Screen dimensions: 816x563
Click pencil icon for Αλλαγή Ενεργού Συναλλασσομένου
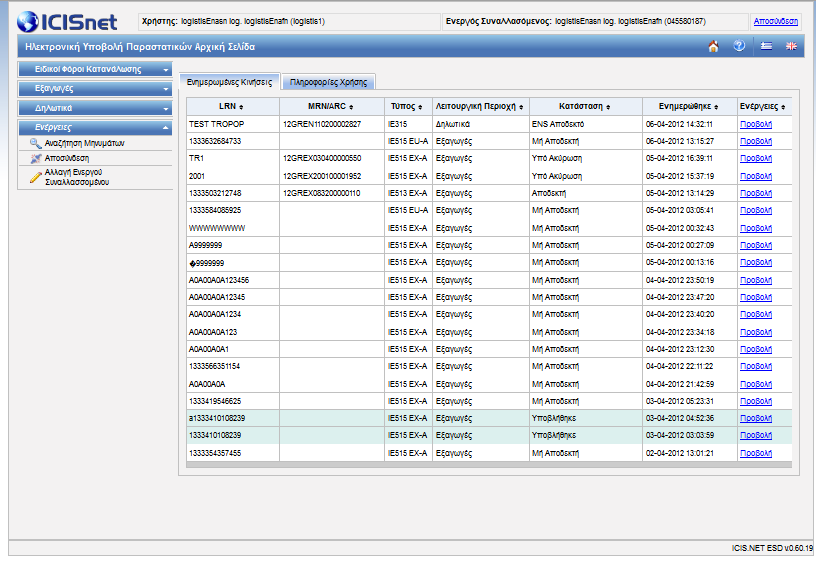[35, 177]
